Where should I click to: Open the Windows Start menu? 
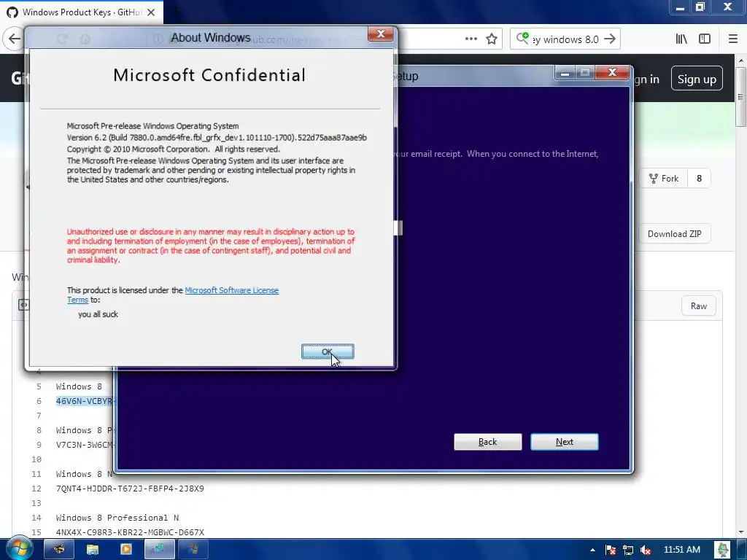point(18,548)
